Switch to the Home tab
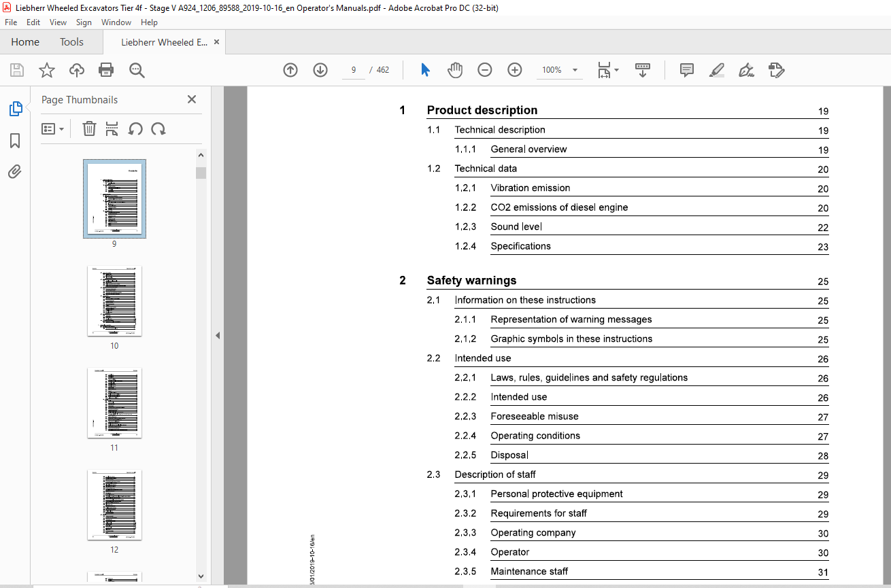This screenshot has width=891, height=588. [25, 42]
